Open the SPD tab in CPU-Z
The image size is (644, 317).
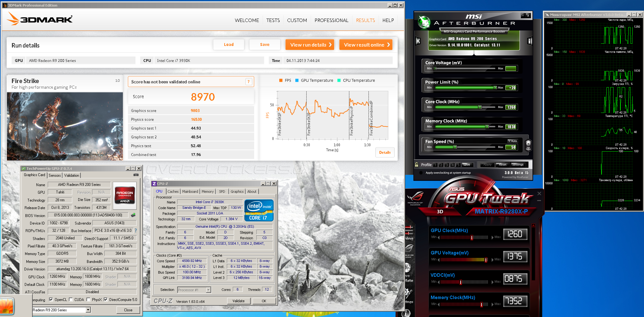pos(222,192)
